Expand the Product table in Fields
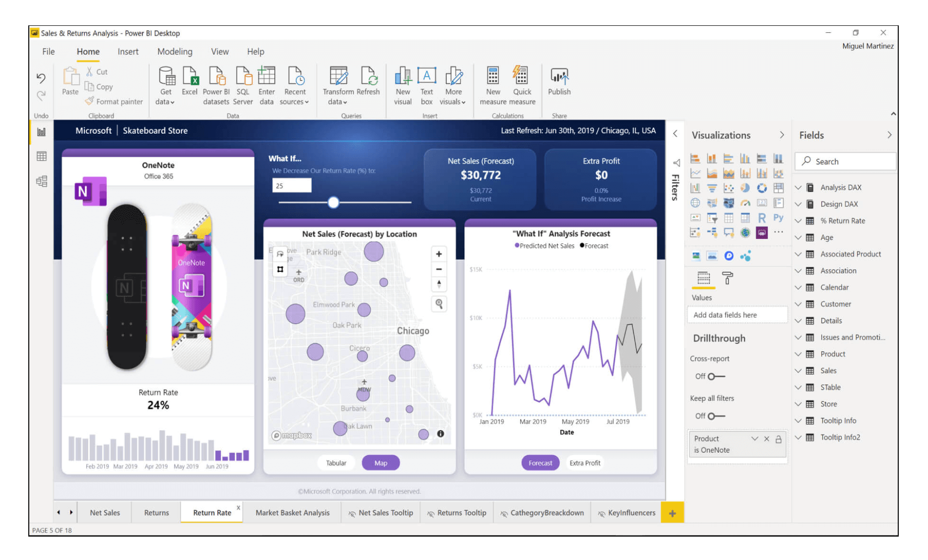 798,354
